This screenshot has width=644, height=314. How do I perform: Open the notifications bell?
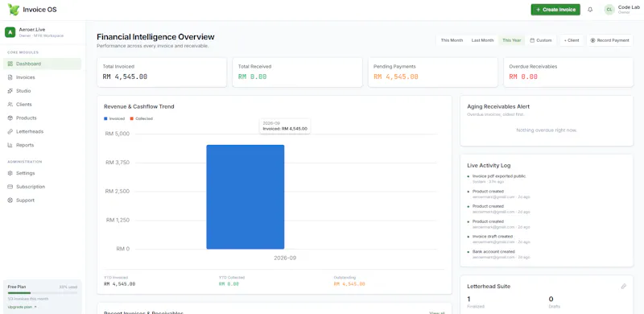pyautogui.click(x=590, y=10)
